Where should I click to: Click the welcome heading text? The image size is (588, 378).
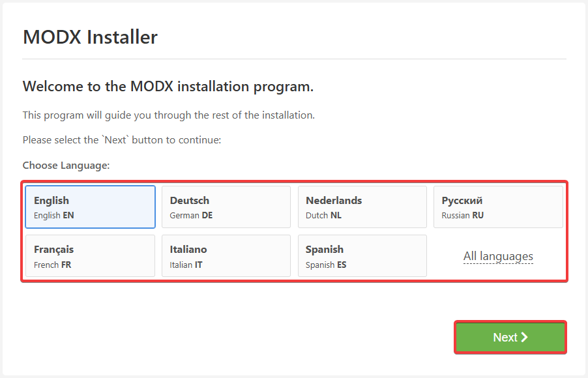point(168,86)
